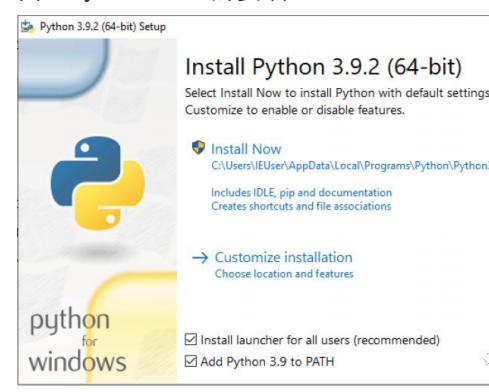489x392 pixels.
Task: Click 'Customize to enable or disable features.' text
Action: click(295, 110)
